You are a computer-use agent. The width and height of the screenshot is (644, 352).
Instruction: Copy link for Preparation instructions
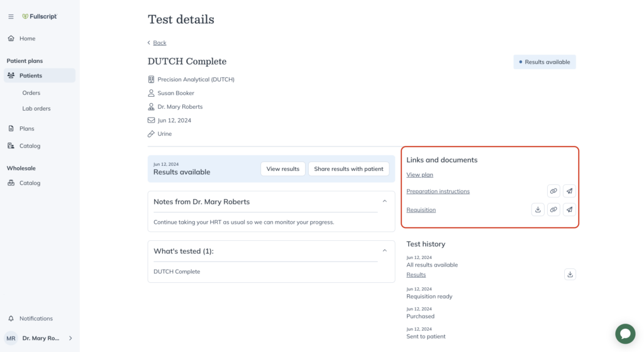pos(553,191)
